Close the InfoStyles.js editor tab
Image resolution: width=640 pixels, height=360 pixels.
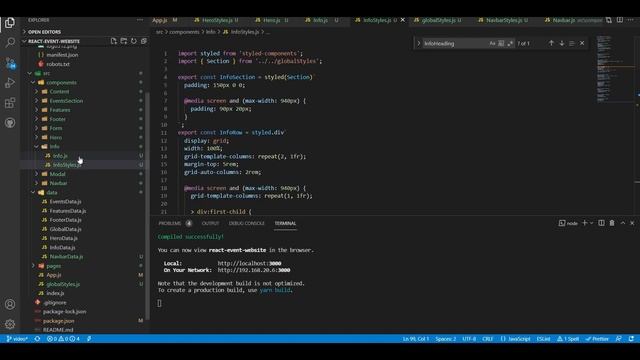pos(402,20)
